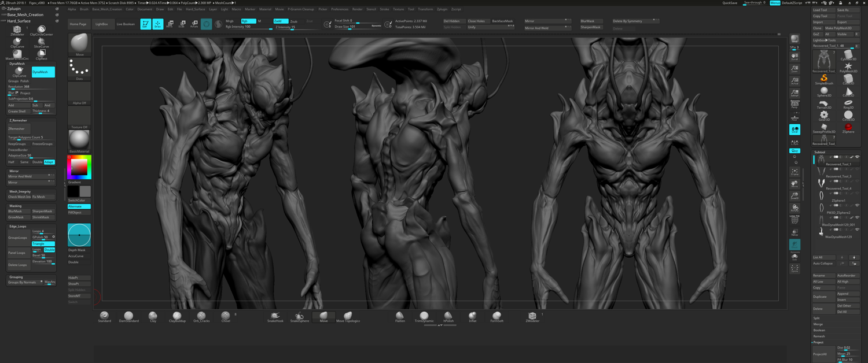Collapse the Subtool panel header
The height and width of the screenshot is (363, 868).
(819, 152)
